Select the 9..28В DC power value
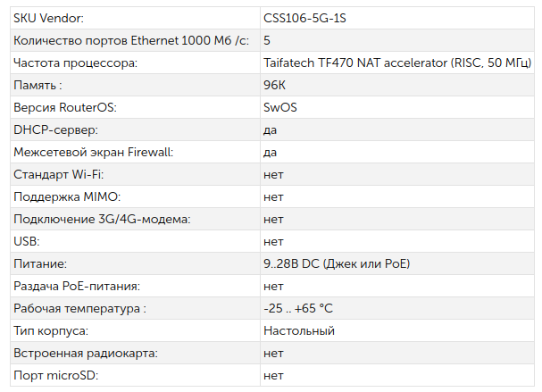Screen dimensions: 542x392 pos(337,263)
